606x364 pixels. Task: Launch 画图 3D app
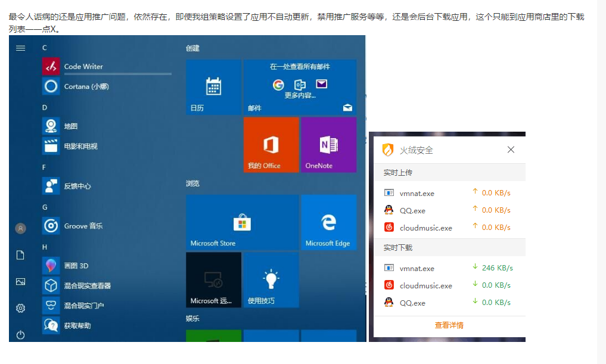click(76, 266)
